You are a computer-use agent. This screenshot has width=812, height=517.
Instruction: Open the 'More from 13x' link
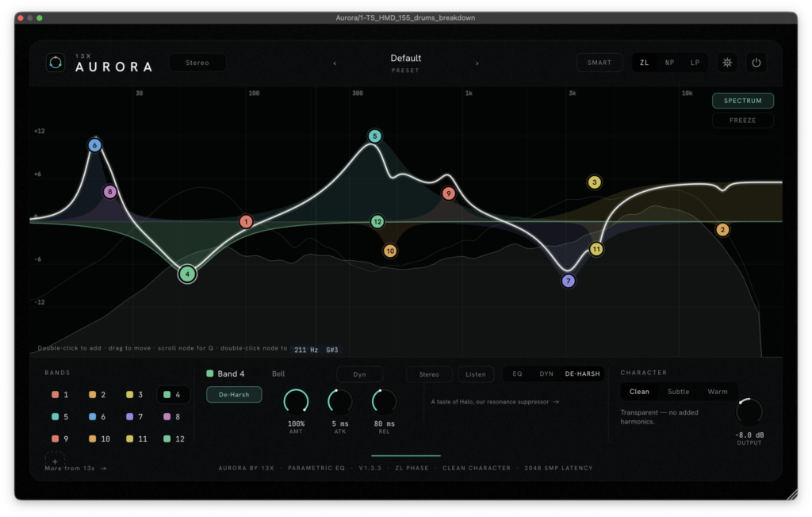[x=75, y=469]
